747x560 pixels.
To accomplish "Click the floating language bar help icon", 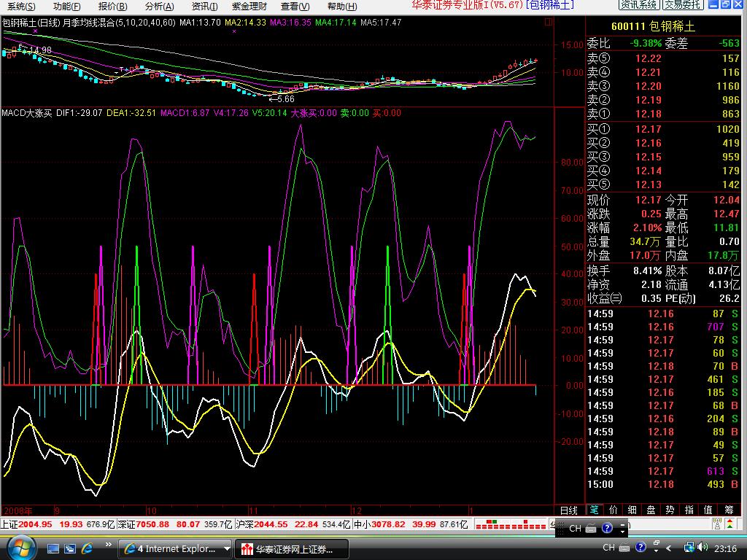I will [x=607, y=528].
